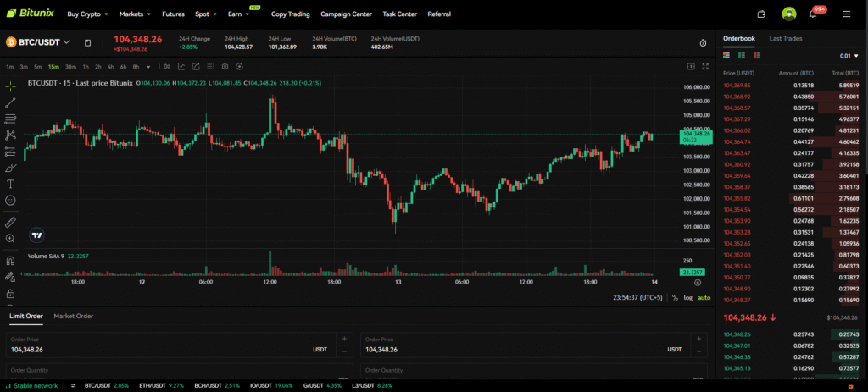Show buy orders only in orderbook
The height and width of the screenshot is (392, 868).
click(741, 55)
